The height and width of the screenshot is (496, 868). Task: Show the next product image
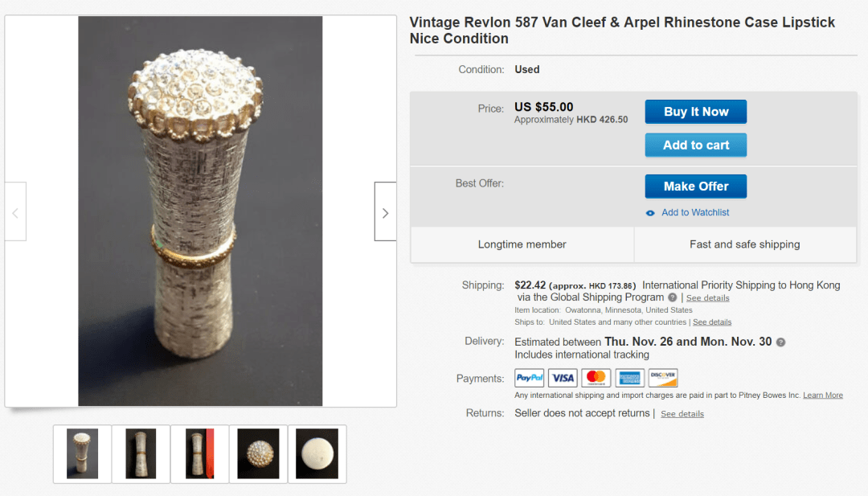tap(385, 212)
